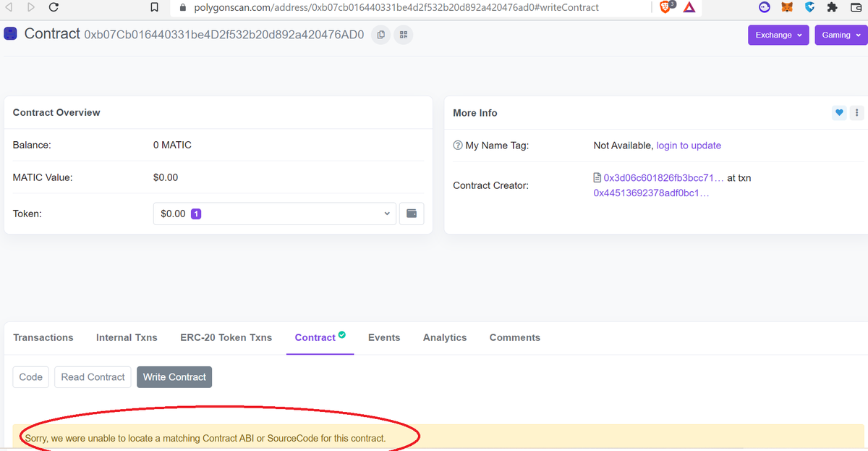
Task: Copy the contract address to clipboard
Action: click(x=380, y=35)
